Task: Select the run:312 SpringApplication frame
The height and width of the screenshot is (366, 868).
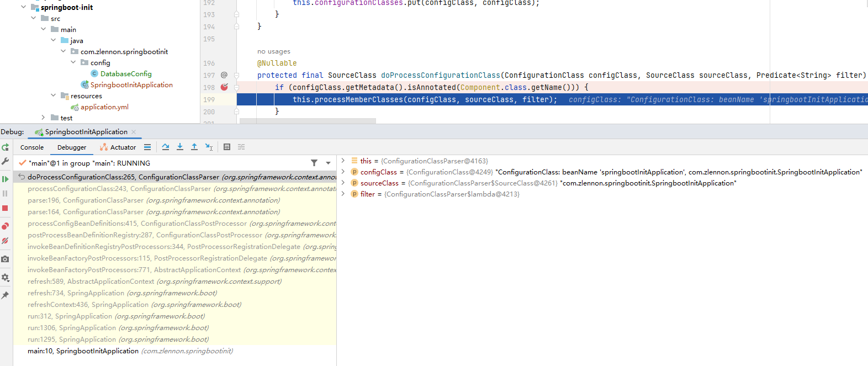Action: [174, 316]
